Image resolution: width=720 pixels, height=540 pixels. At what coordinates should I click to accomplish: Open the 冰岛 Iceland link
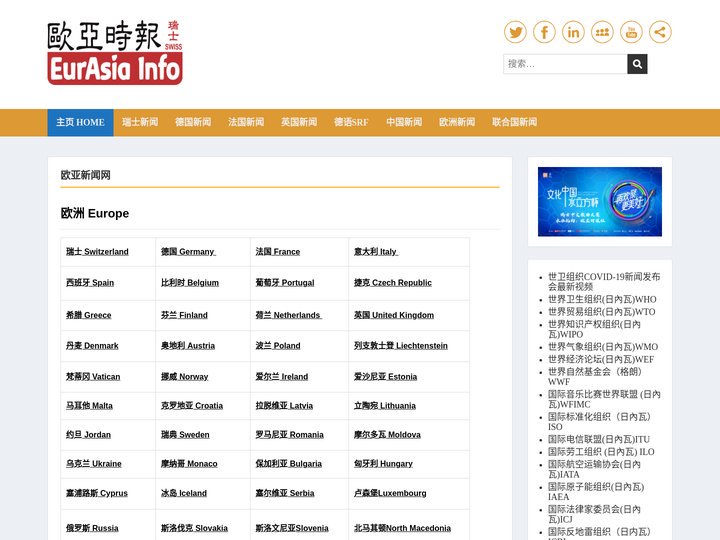(x=184, y=493)
